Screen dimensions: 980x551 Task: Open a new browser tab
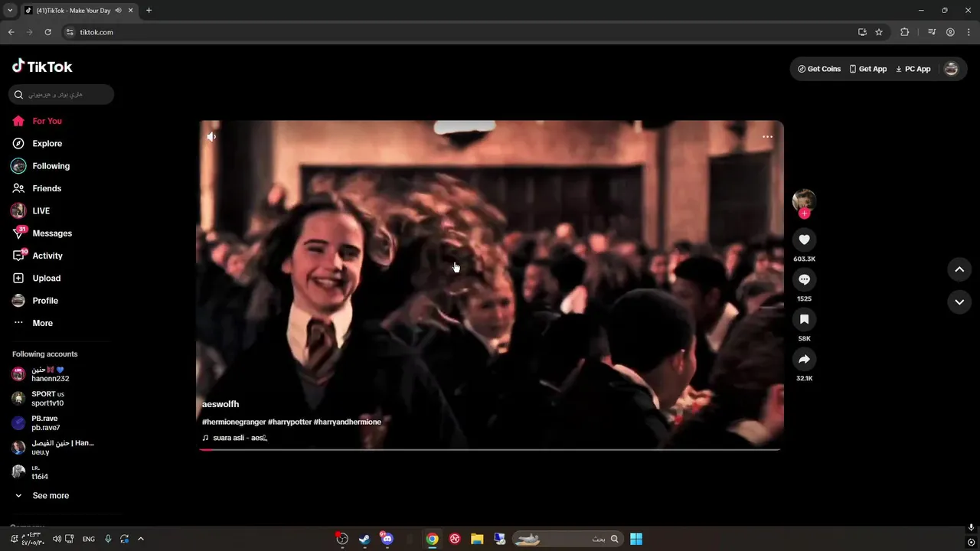[x=149, y=11]
